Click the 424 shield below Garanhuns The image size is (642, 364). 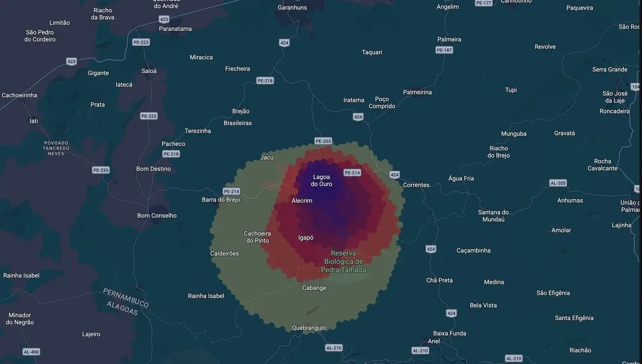(284, 43)
